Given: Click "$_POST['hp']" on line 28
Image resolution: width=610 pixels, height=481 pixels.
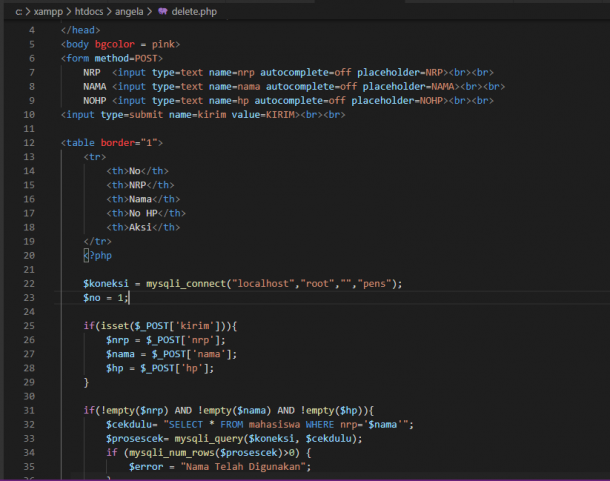Looking at the screenshot, I should tap(174, 368).
